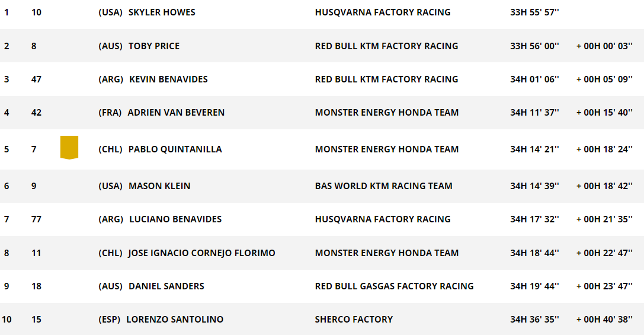The image size is (644, 335).
Task: Click gap + 00H 40' 38'' in last row
Action: [604, 320]
